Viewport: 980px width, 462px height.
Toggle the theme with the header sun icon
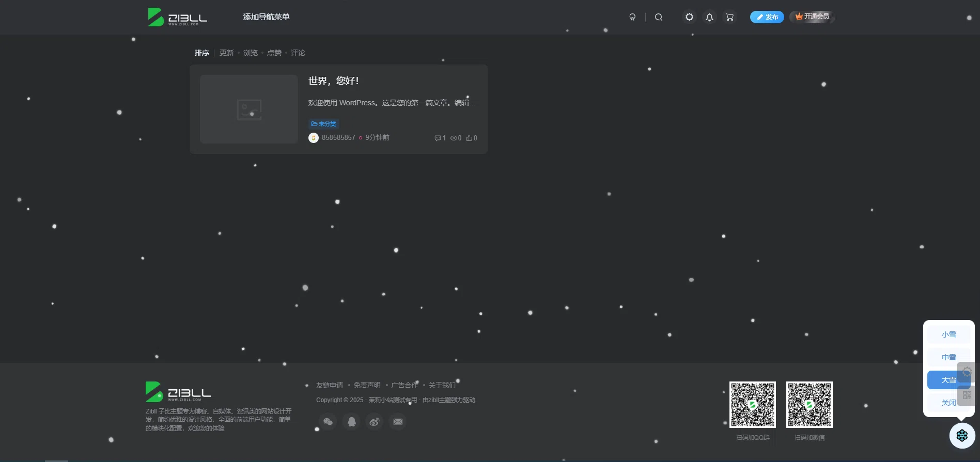tap(689, 17)
